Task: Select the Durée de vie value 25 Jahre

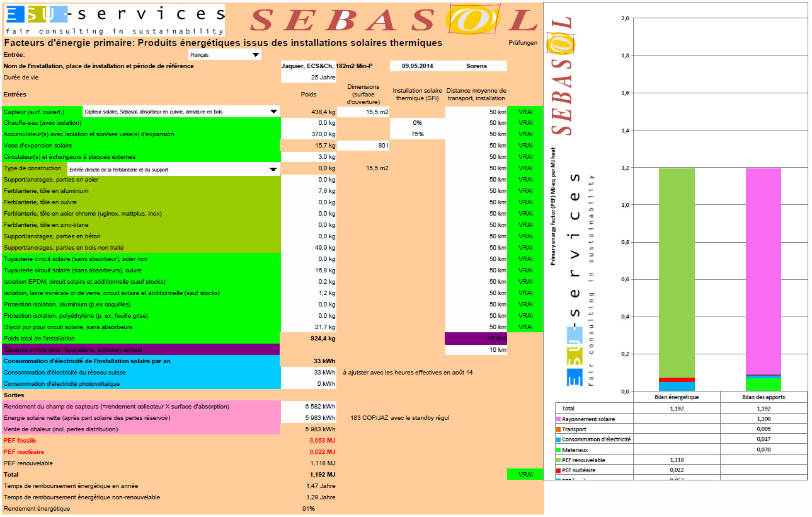Action: (x=309, y=77)
